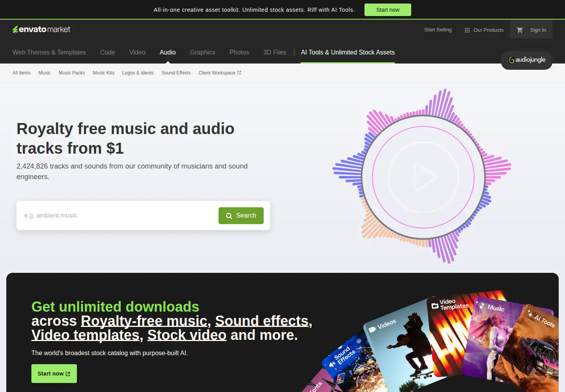
Task: Click the Start now banner button
Action: [388, 10]
